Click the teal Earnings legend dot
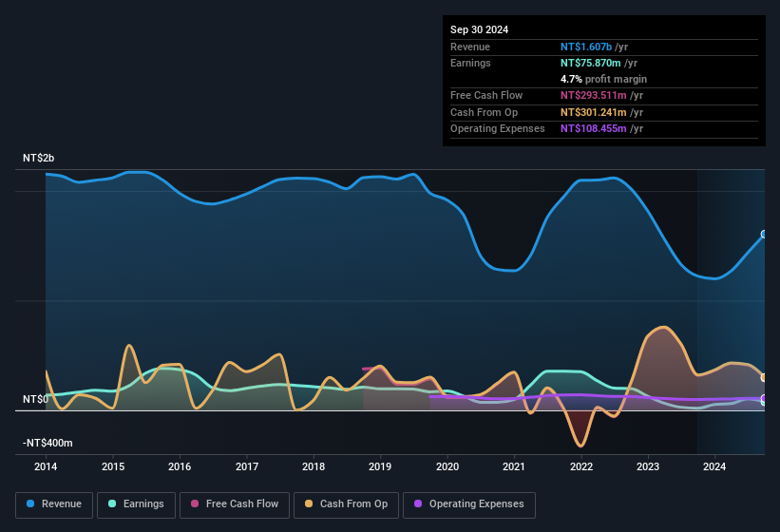The image size is (780, 532). tap(112, 503)
